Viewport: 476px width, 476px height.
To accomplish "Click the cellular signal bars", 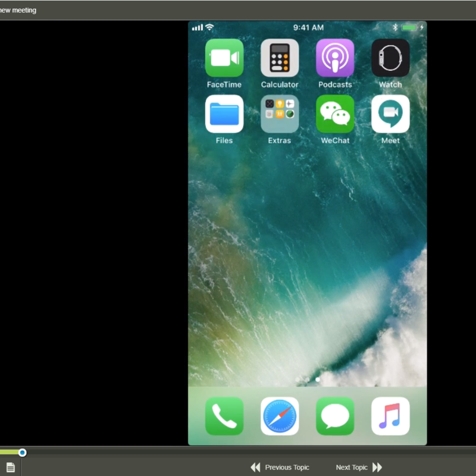I will point(198,27).
